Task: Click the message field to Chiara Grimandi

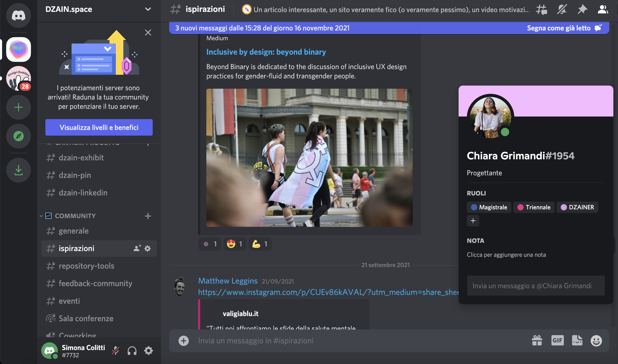Action: click(x=536, y=286)
